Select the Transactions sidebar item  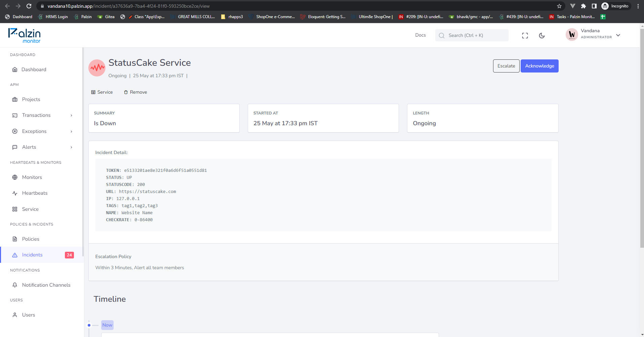pos(42,115)
